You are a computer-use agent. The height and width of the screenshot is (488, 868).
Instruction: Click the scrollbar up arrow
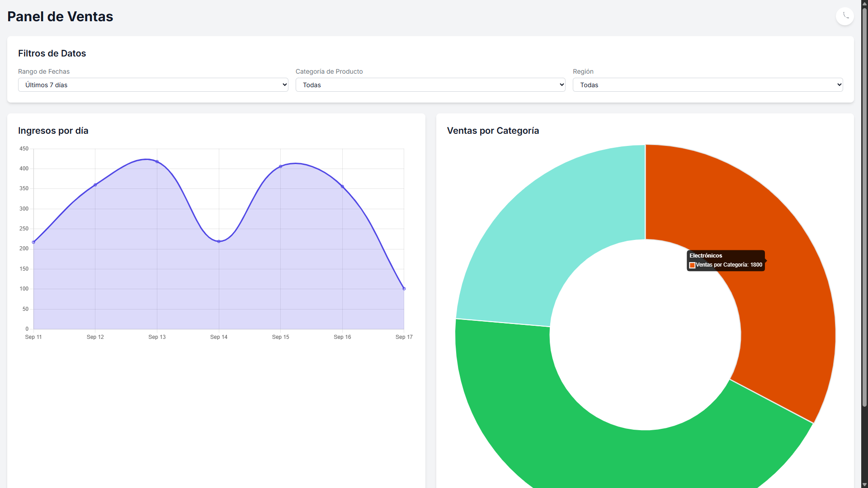click(x=864, y=3)
